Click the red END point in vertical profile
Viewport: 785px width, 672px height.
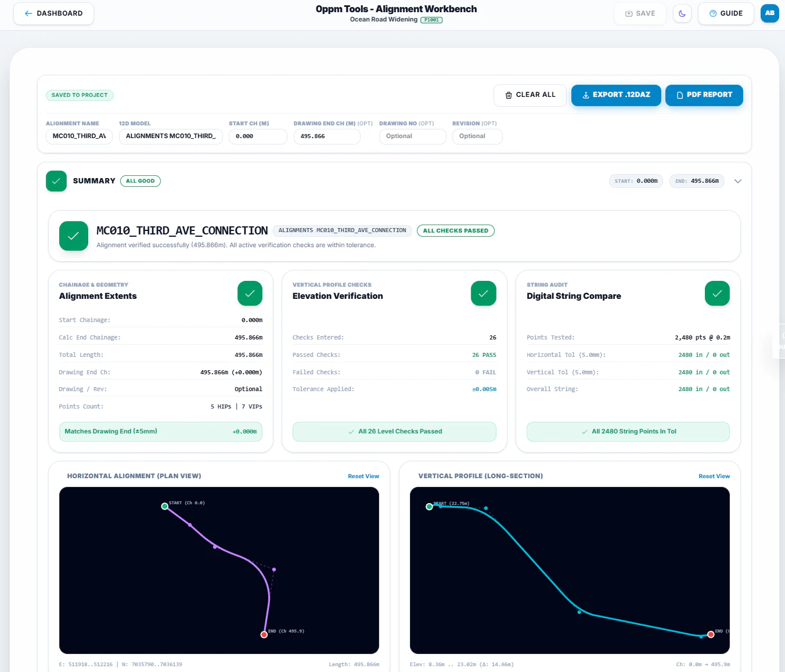click(711, 634)
